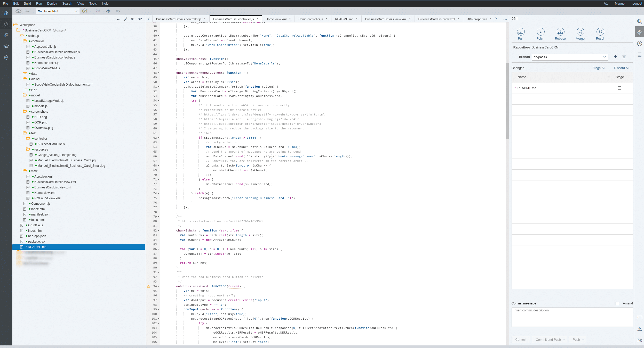Click into the commit description field

tap(572, 317)
